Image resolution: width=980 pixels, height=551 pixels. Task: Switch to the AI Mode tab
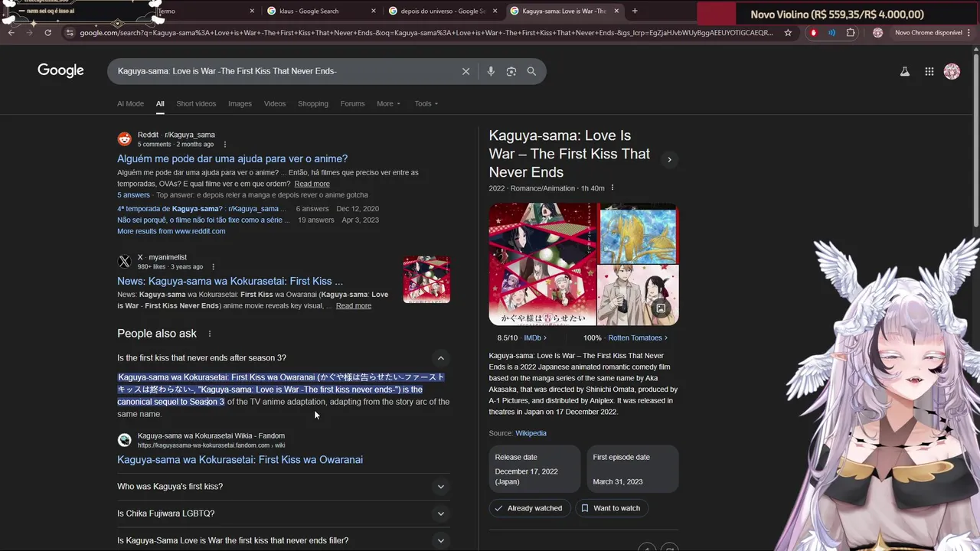click(130, 103)
